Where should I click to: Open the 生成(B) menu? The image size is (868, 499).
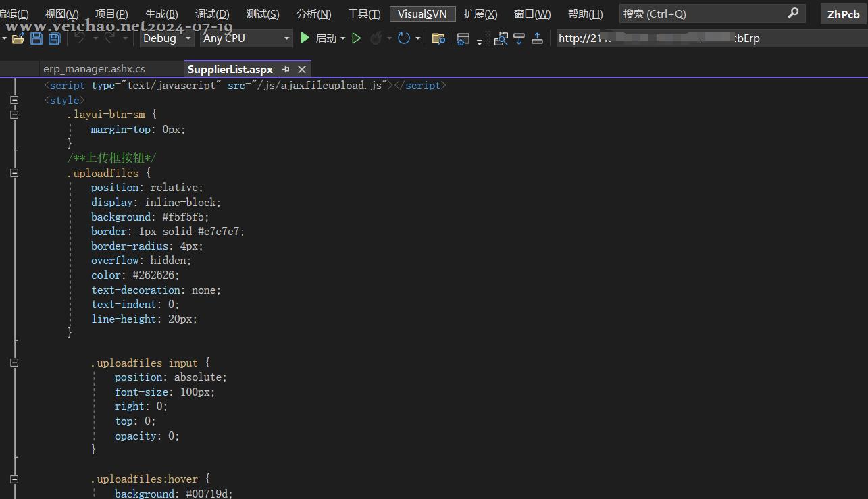(161, 14)
